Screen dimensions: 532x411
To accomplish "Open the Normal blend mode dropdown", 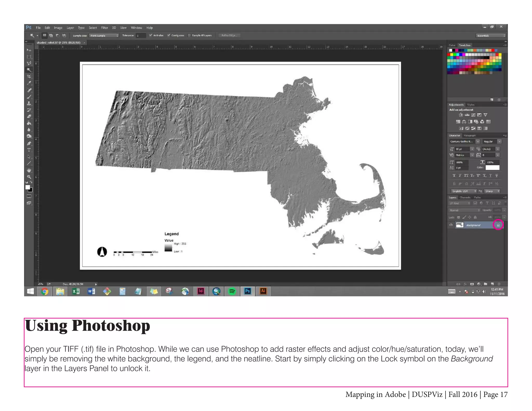I will pyautogui.click(x=464, y=210).
